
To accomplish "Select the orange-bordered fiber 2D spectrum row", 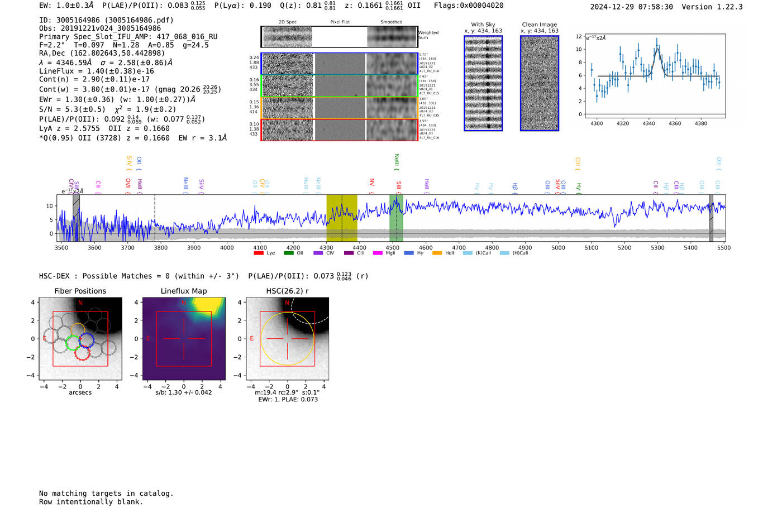I will point(339,108).
